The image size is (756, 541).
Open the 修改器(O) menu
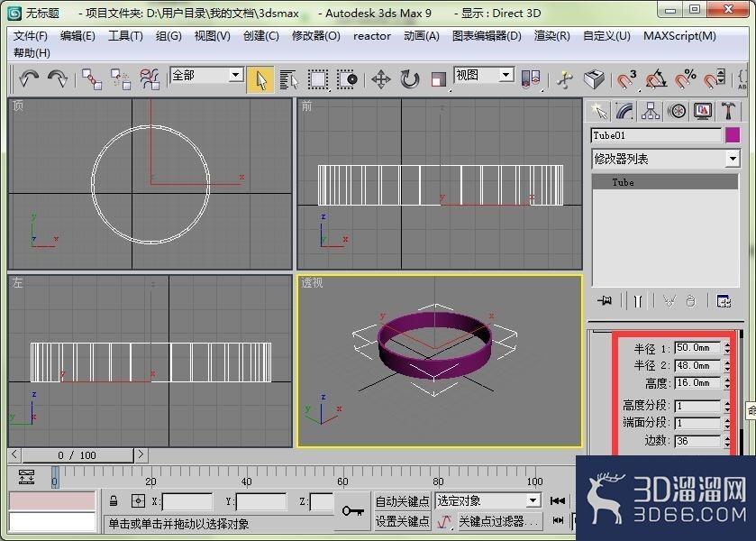(315, 36)
